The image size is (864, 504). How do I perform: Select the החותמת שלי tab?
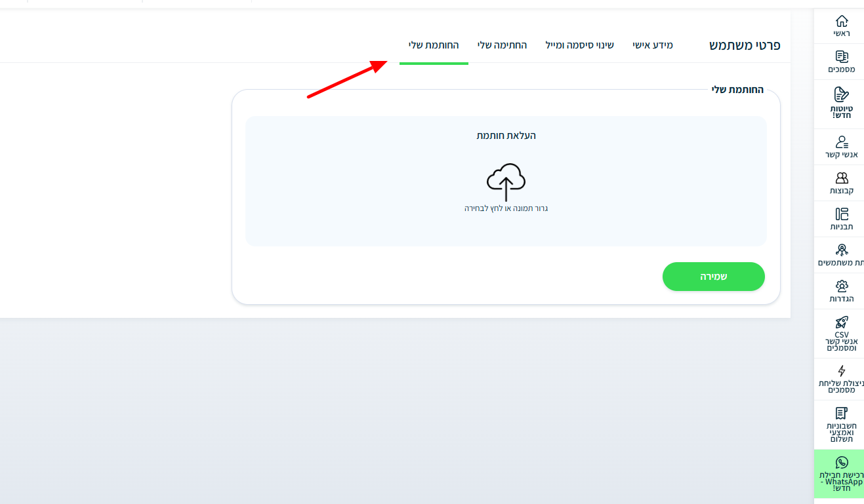coord(434,45)
